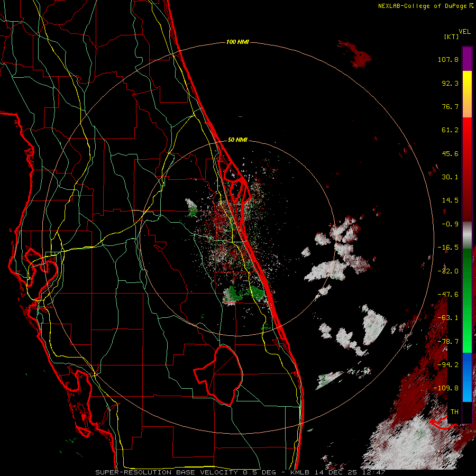476x476 pixels.
Task: Click the 76.7 value on velocity scale
Action: 450,106
